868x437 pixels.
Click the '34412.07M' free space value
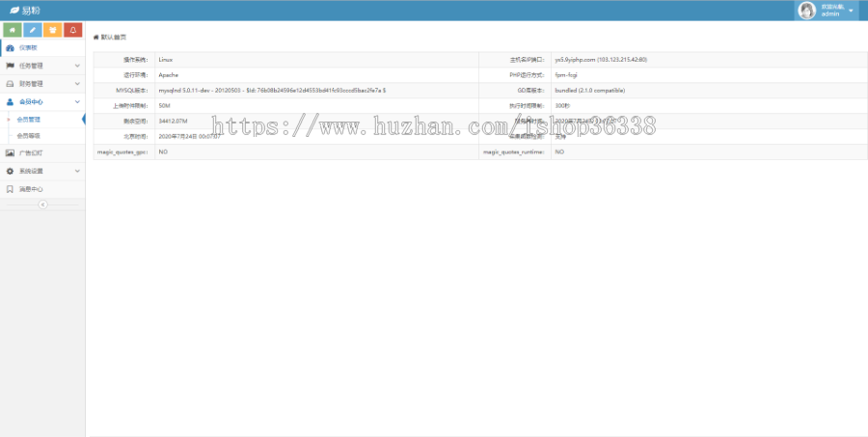(173, 121)
